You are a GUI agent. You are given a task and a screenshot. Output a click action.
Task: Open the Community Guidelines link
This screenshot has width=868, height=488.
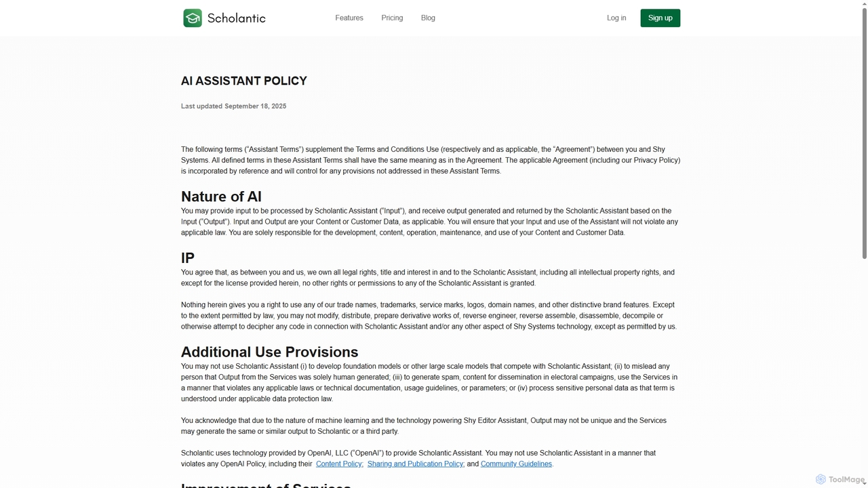click(x=516, y=464)
